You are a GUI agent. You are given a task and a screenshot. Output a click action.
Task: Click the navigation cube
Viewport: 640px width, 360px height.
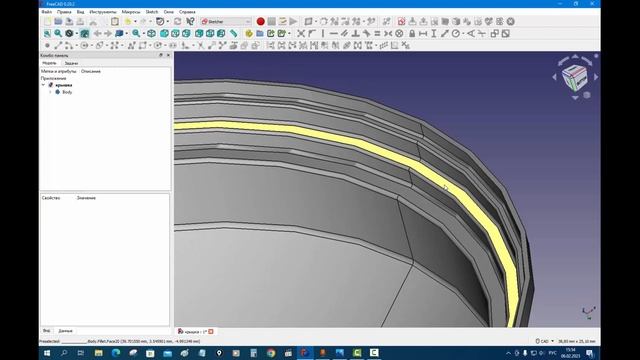(x=574, y=77)
